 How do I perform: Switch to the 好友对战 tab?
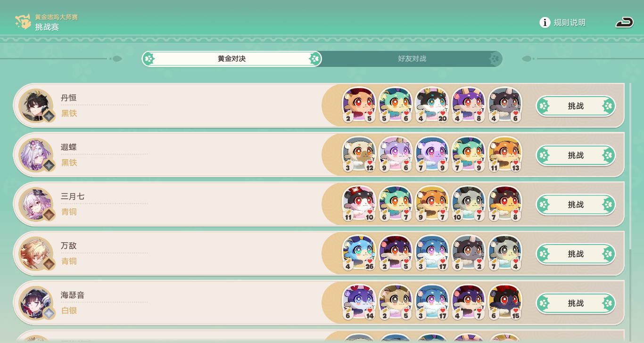tap(412, 59)
